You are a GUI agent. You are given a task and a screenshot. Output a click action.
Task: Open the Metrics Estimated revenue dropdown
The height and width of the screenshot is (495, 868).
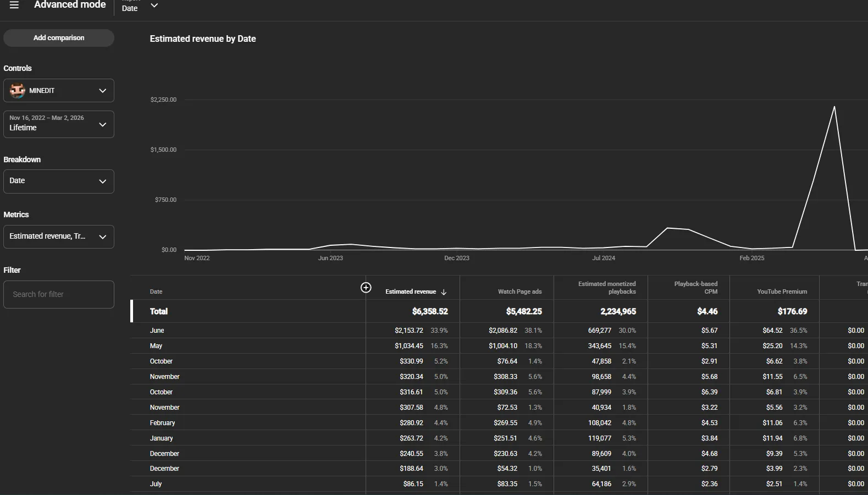click(x=59, y=237)
